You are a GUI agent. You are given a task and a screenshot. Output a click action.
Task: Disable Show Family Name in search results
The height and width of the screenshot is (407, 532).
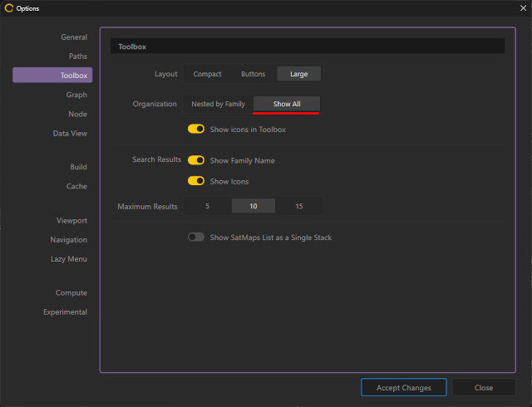click(196, 160)
